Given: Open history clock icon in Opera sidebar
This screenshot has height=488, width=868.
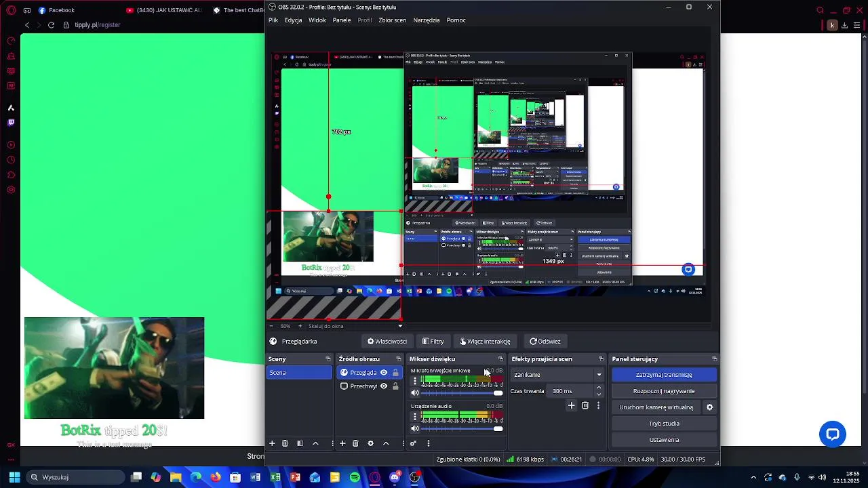Looking at the screenshot, I should click(11, 160).
